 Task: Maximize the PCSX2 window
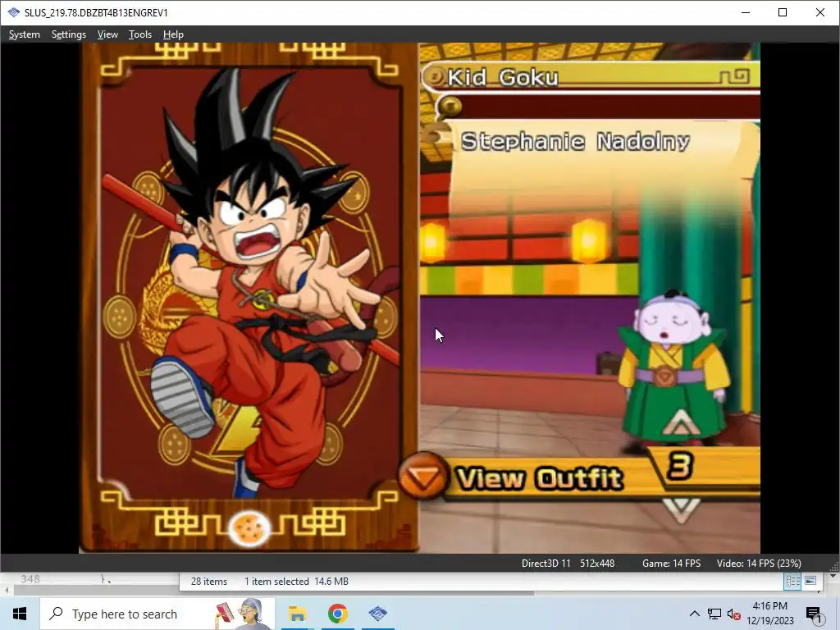783,12
